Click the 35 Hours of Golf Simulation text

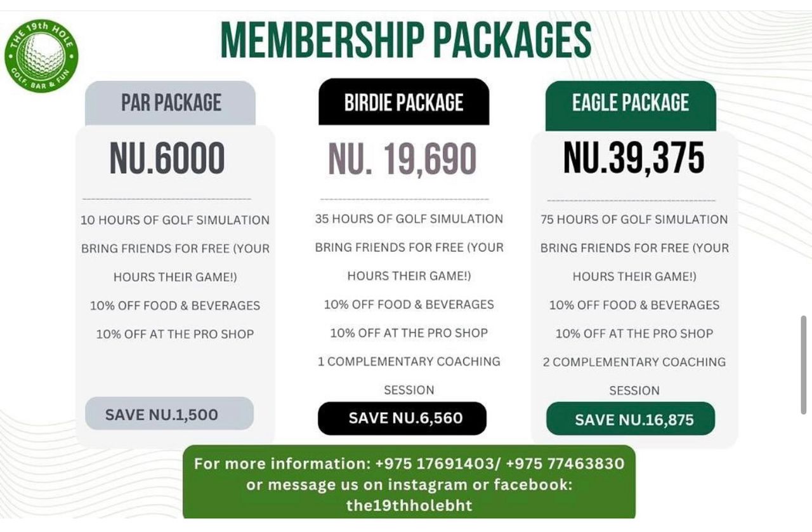pos(409,219)
